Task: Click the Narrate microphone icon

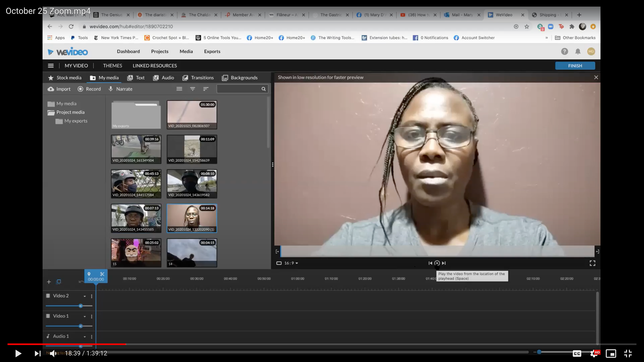Action: tap(111, 89)
